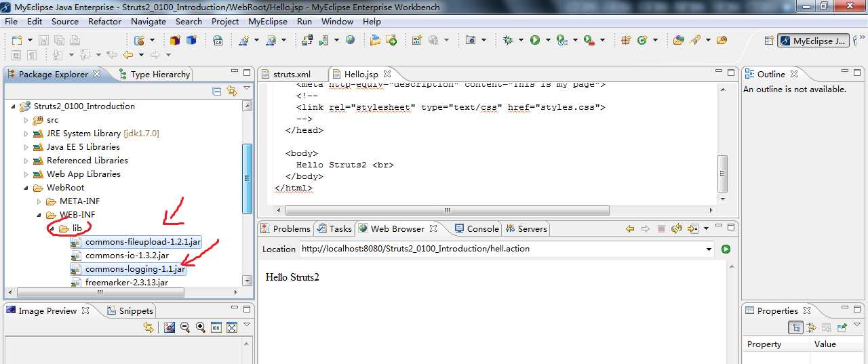Click the Web Browser refresh icon

676,229
